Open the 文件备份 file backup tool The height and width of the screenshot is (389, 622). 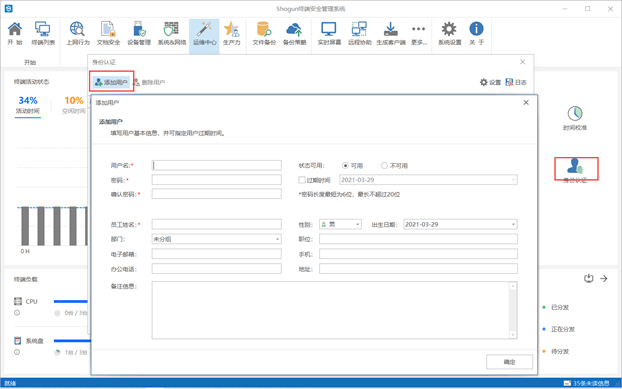(x=264, y=33)
